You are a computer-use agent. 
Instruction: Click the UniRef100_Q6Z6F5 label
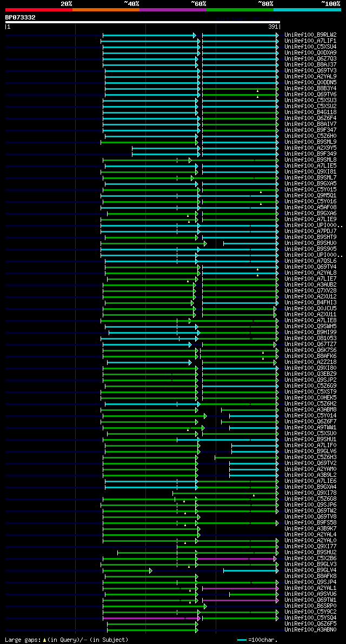[310, 625]
